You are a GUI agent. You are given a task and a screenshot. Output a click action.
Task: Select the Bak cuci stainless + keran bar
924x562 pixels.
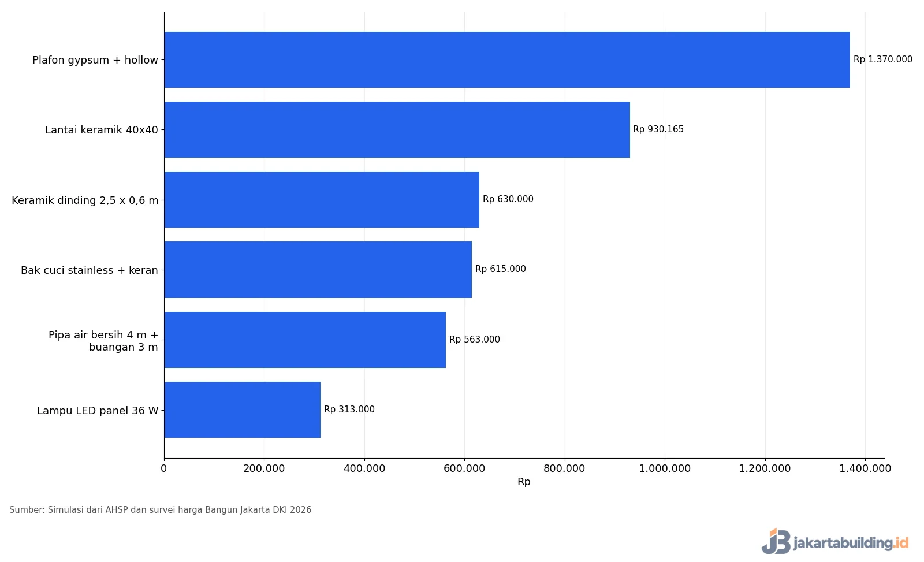[318, 270]
